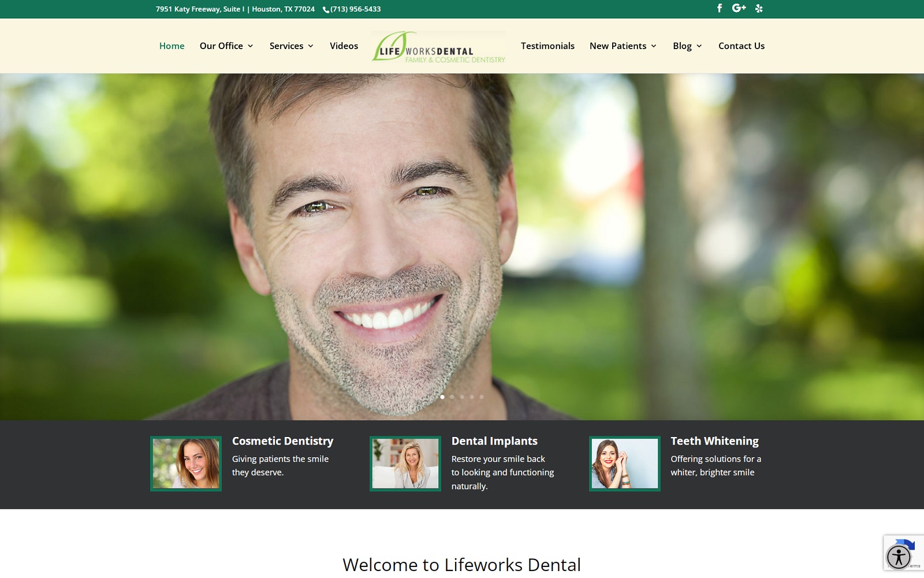Open the Contact Us page
Screen dimensions: 924x578
pos(742,46)
